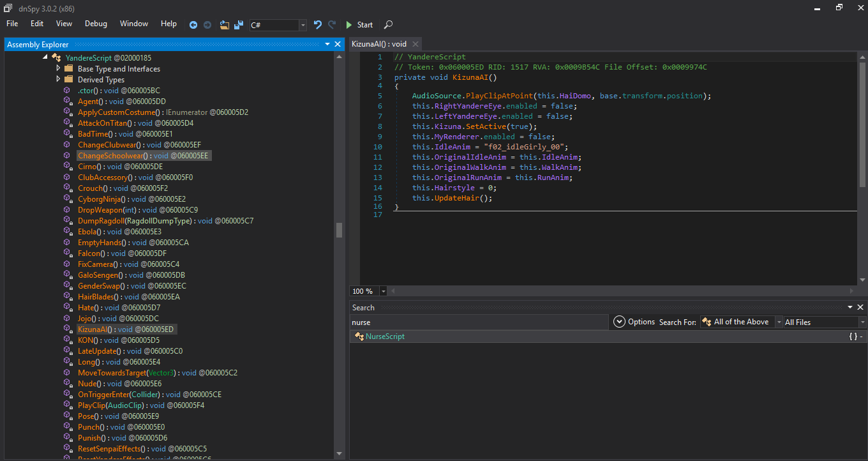Click the NurseScript class icon in search results
The image size is (868, 461).
(359, 336)
